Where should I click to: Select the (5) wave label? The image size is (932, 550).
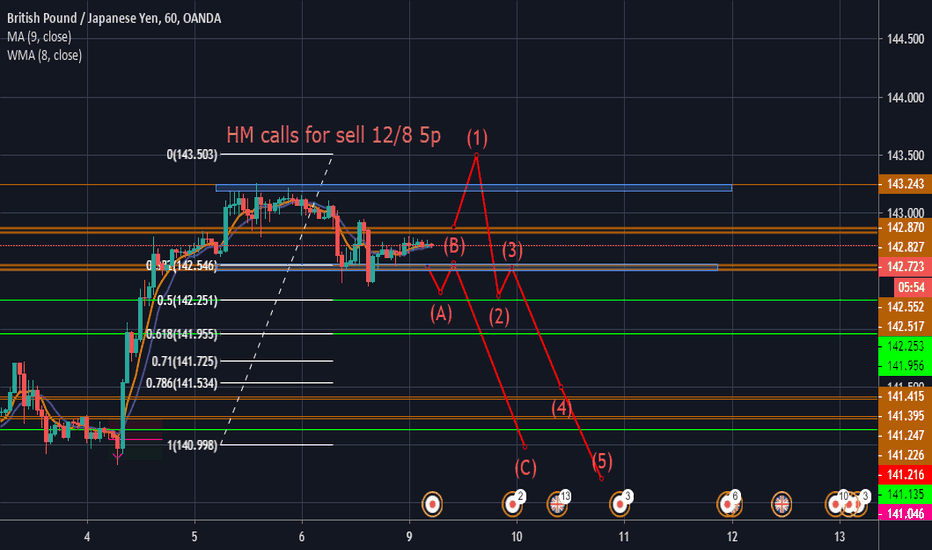point(601,460)
